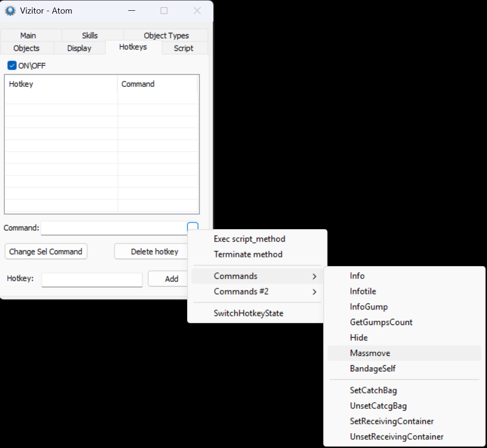Select the UnsetReceivingContainer command
Image resolution: width=487 pixels, height=448 pixels.
(x=404, y=437)
